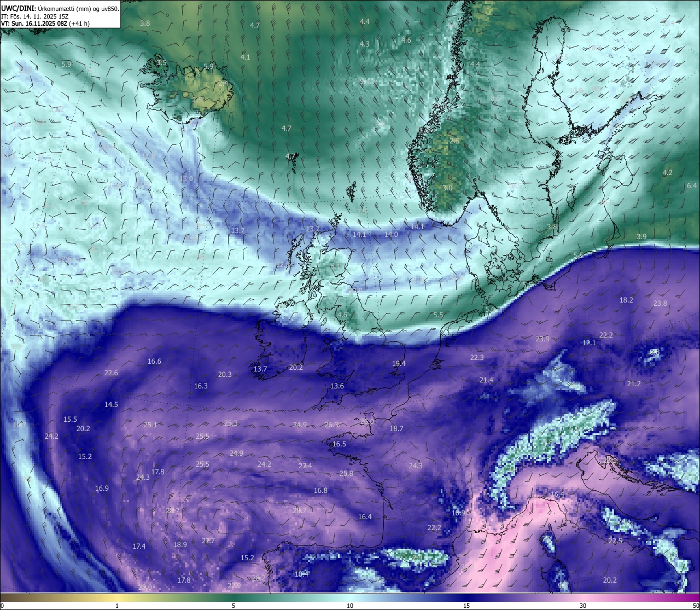700x610 pixels.
Task: Click the 27.4 value in Biscay
Action: [305, 466]
